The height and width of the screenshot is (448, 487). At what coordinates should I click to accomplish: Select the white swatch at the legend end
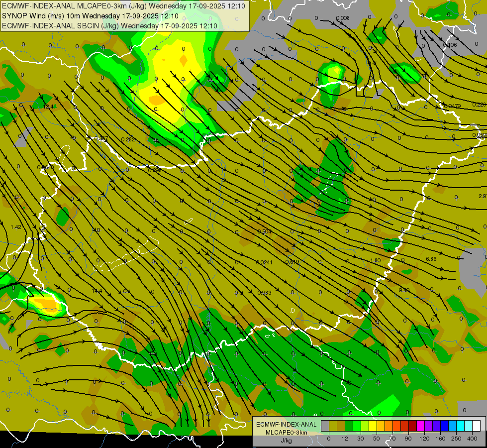pyautogui.click(x=476, y=426)
